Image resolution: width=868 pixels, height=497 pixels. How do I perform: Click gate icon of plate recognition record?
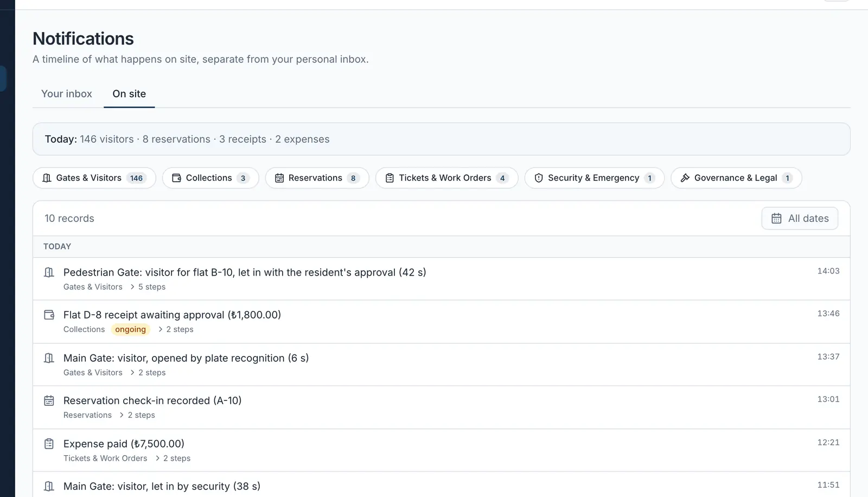tap(49, 358)
